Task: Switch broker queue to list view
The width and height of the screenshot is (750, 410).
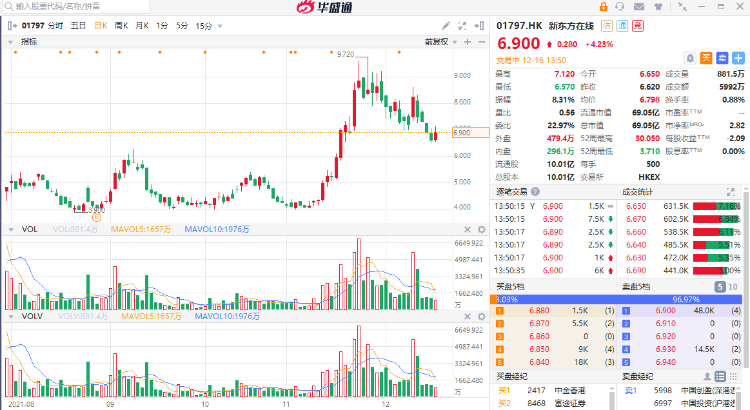Action: pyautogui.click(x=720, y=377)
